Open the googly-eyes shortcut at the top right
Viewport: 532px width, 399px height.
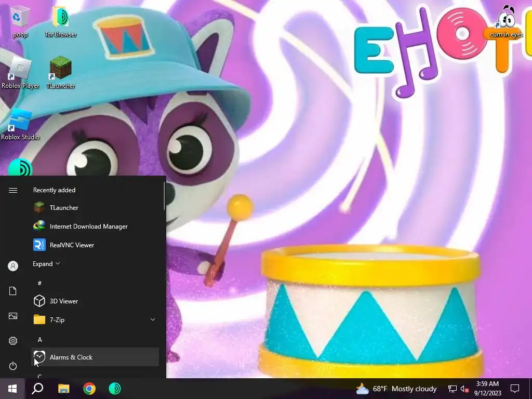point(506,21)
